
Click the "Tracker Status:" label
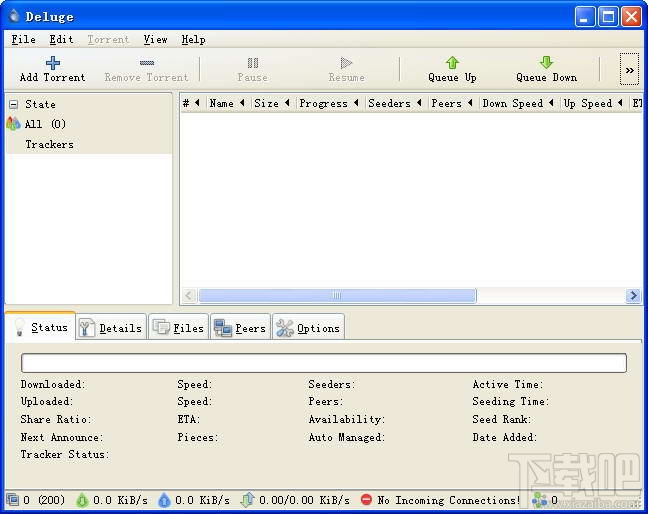click(x=65, y=455)
